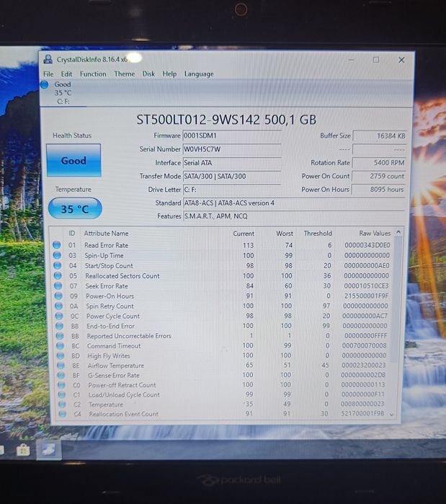The image size is (446, 504).
Task: Click the scroll up arrow of attribute list
Action: coord(398,232)
